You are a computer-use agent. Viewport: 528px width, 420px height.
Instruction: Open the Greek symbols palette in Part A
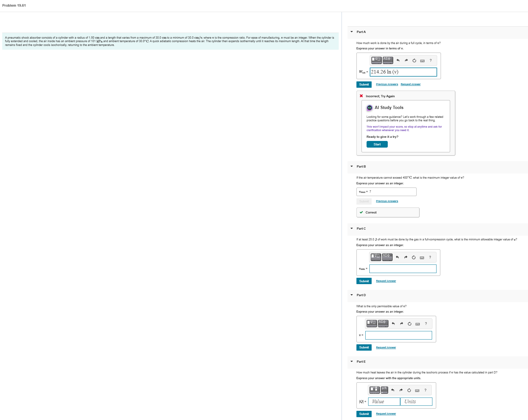[388, 60]
